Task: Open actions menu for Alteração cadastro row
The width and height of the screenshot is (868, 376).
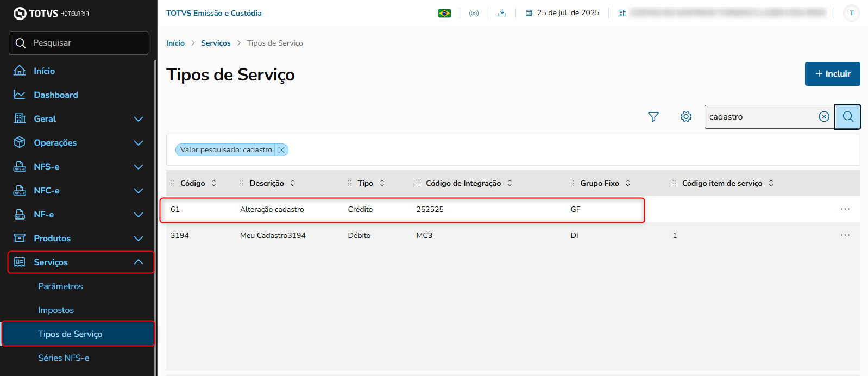Action: [845, 209]
